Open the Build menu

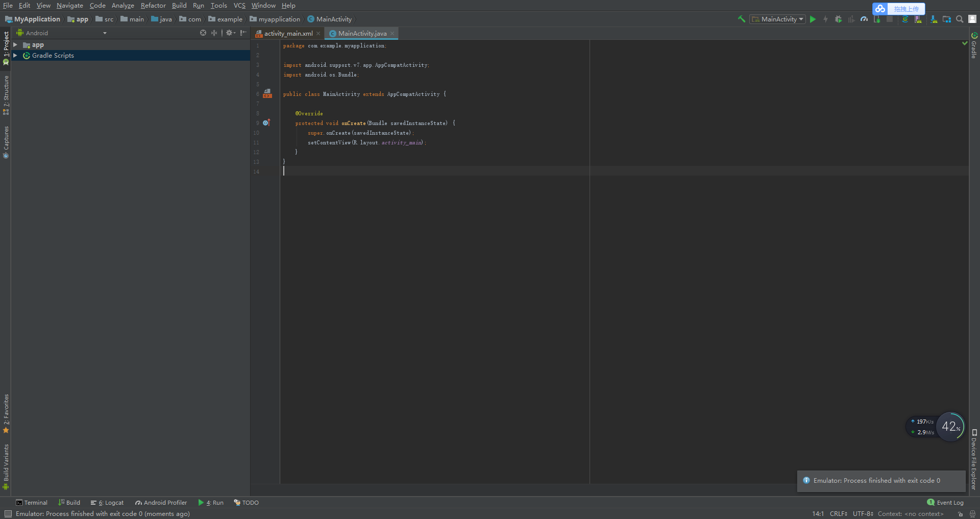pos(179,5)
